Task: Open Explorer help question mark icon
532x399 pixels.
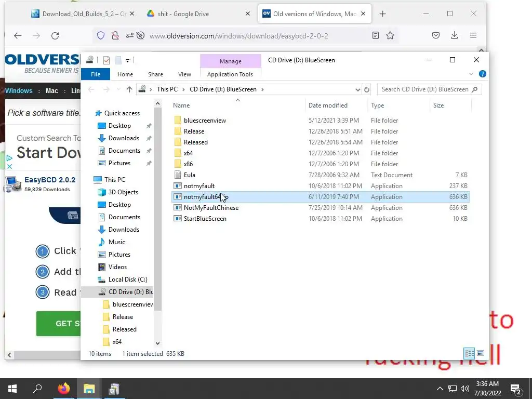Action: point(483,74)
